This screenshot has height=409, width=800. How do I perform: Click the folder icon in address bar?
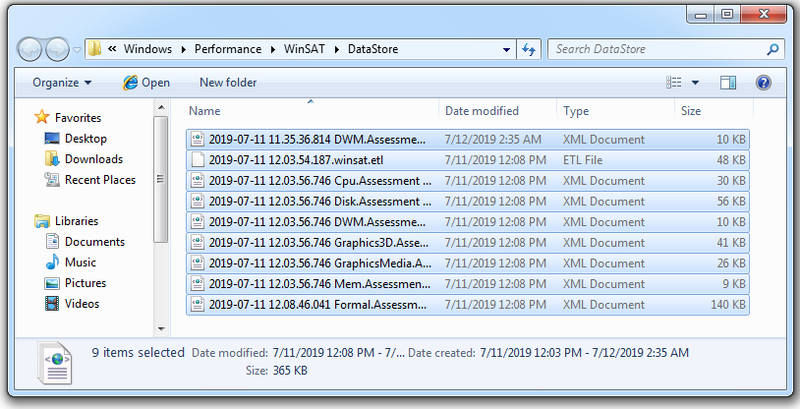point(95,49)
